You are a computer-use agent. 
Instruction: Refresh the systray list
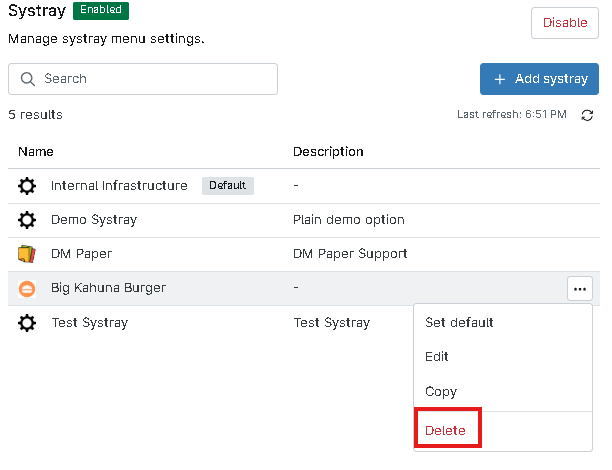587,116
